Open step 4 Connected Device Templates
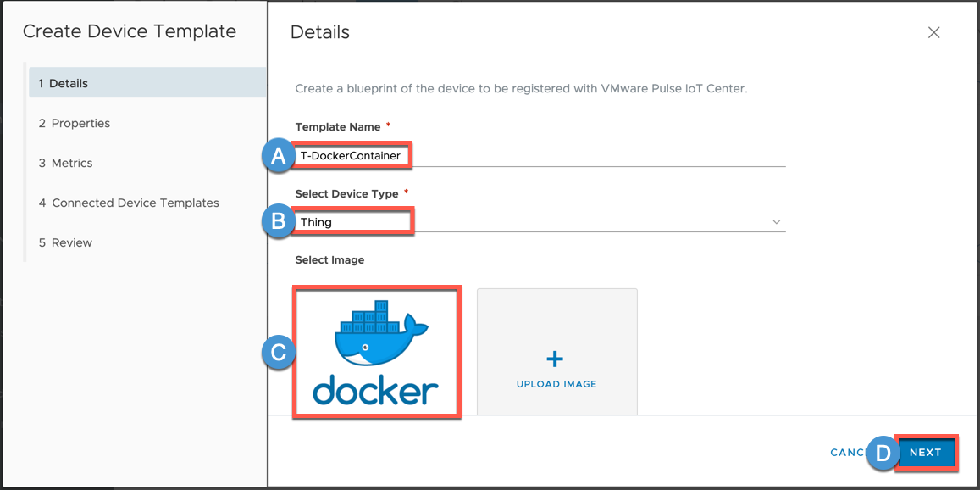 129,203
